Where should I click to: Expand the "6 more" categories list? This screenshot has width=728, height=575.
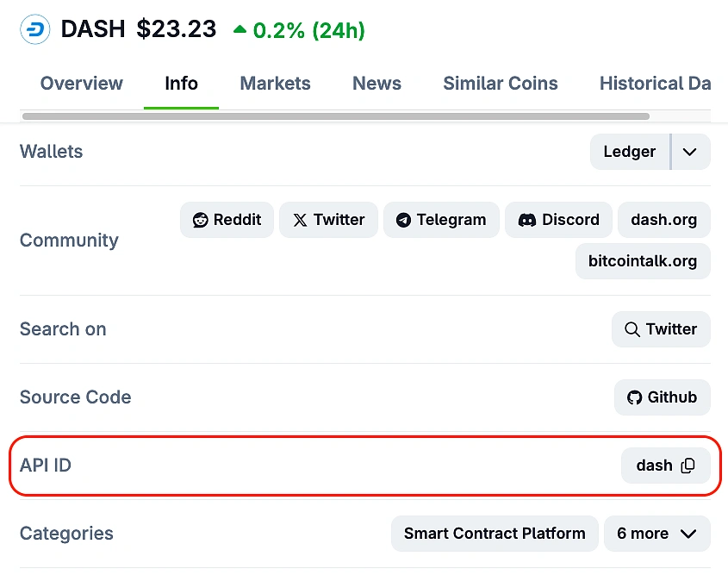click(656, 534)
